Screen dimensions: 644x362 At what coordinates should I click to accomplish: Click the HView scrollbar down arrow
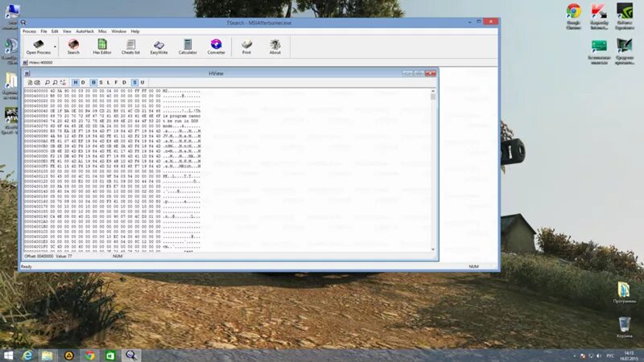point(433,249)
